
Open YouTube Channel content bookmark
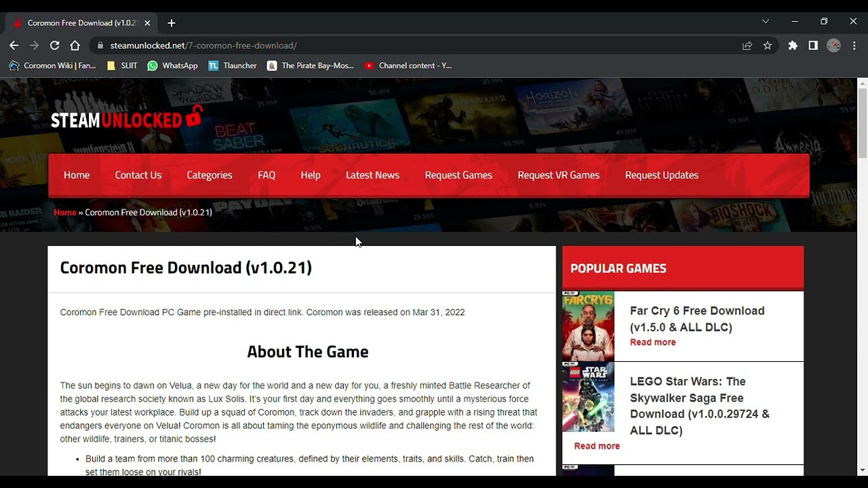coord(408,66)
